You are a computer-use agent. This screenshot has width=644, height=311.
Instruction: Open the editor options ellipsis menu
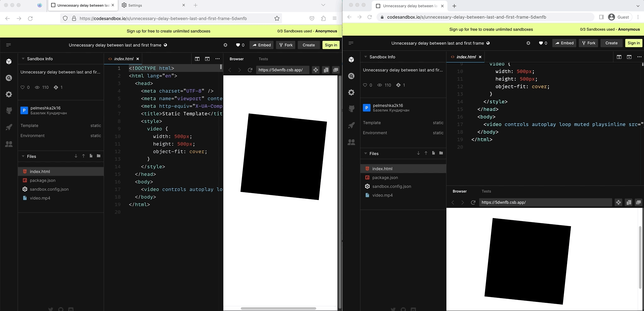click(218, 59)
